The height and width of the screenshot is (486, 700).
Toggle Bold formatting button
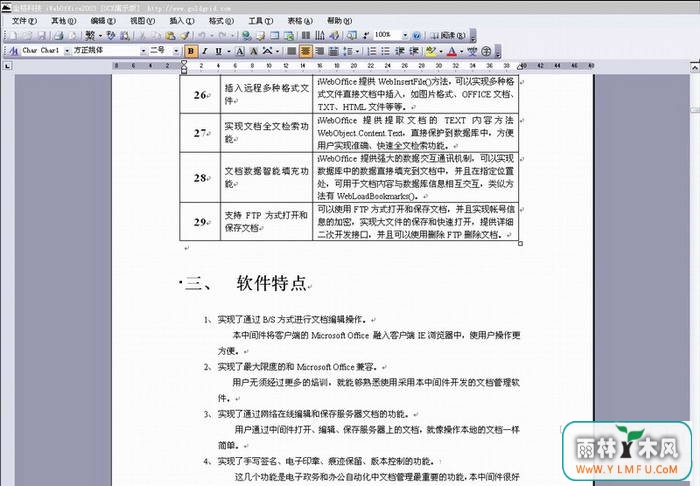pyautogui.click(x=191, y=51)
